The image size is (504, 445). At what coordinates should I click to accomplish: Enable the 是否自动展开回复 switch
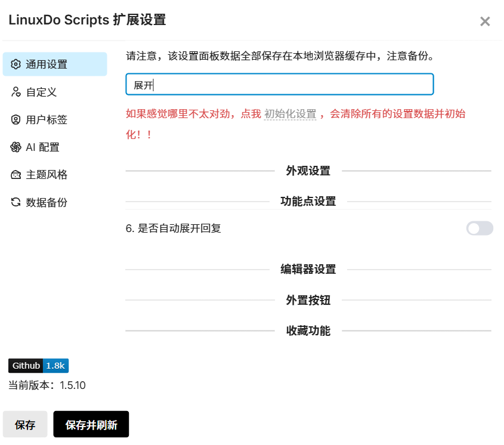click(480, 228)
